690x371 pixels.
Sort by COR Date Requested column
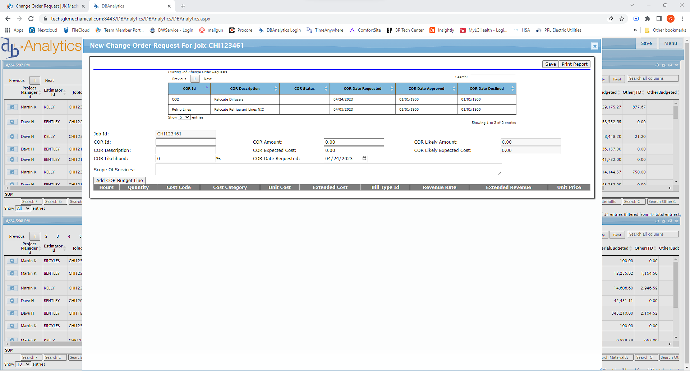tap(363, 88)
